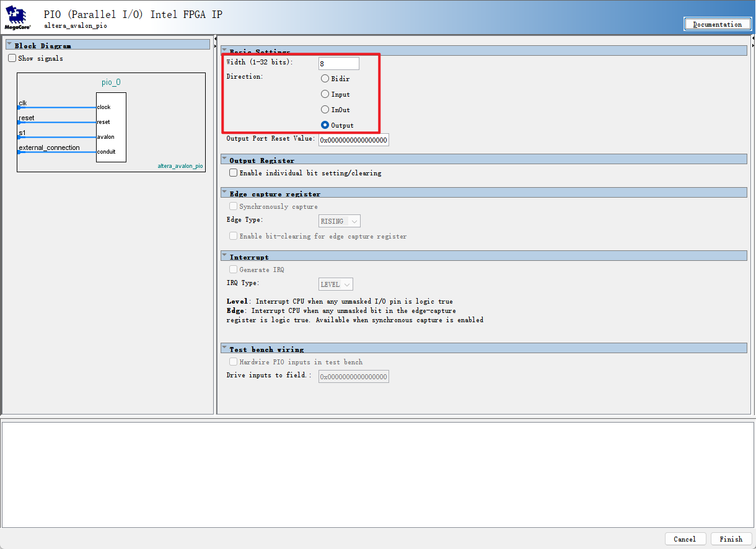Select the InOut direction

tap(325, 109)
